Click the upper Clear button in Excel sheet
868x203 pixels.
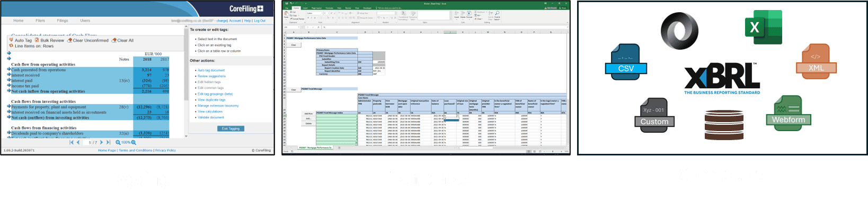[x=294, y=45]
